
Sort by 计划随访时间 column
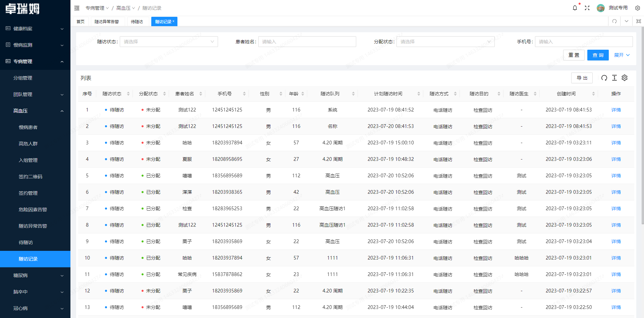point(419,94)
